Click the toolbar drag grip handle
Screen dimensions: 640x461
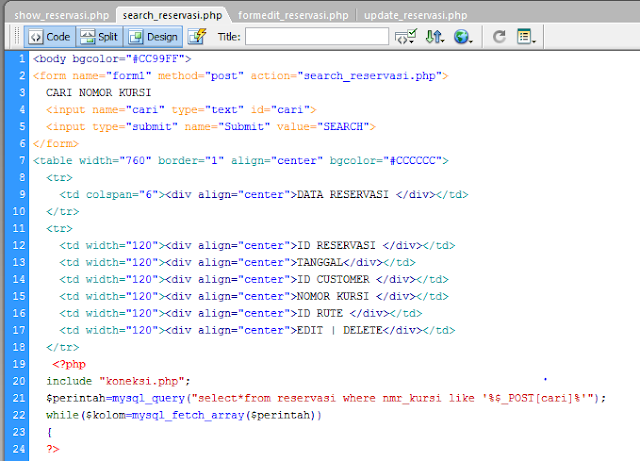coord(17,36)
